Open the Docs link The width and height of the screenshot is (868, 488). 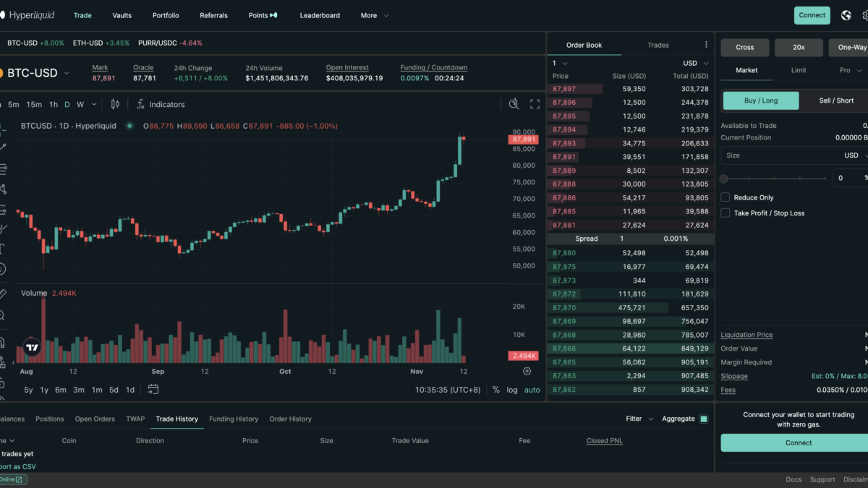point(793,479)
